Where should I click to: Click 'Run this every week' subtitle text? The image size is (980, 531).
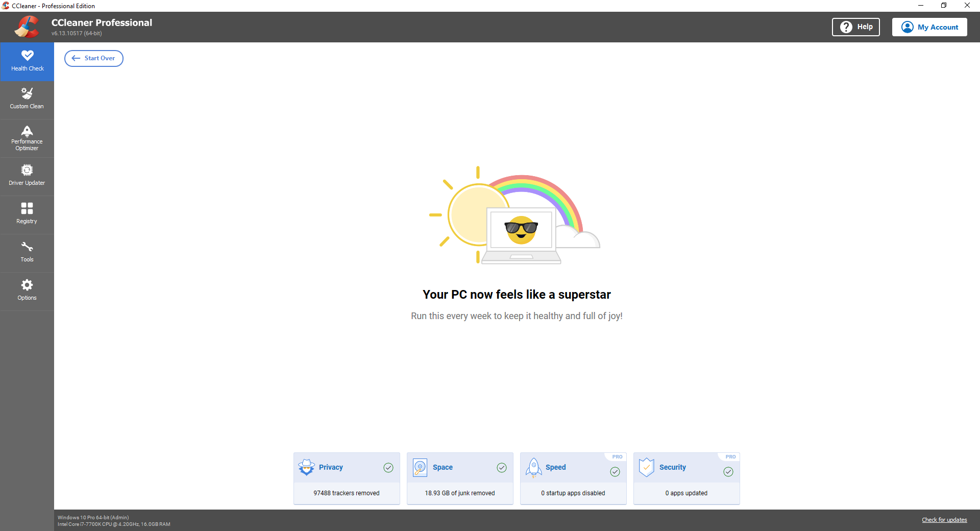(x=517, y=316)
